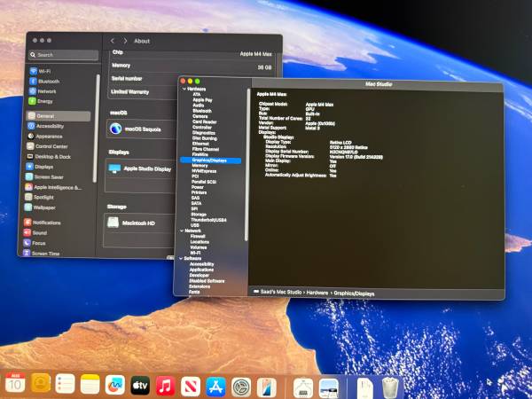
Task: Select Memory in System Information tree
Action: (199, 166)
